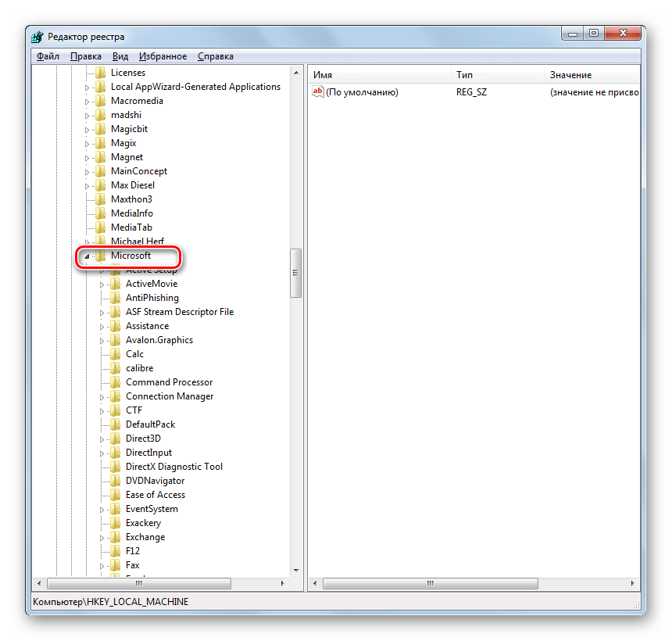672x641 pixels.
Task: Expand the CTF key
Action: point(102,411)
